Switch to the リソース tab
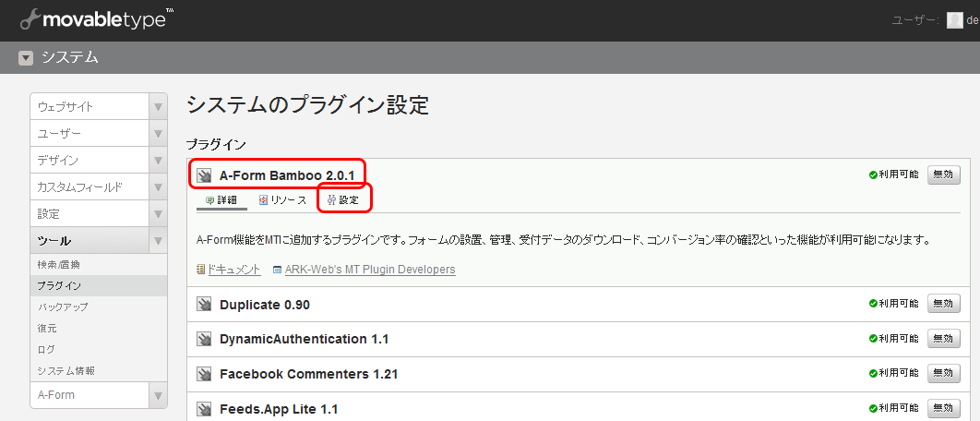 click(282, 200)
